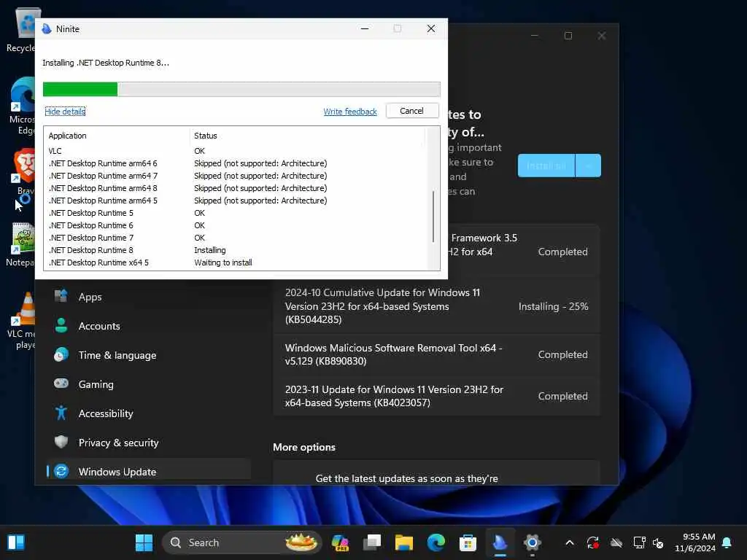
Task: Click the Gaming controller icon
Action: (x=61, y=384)
